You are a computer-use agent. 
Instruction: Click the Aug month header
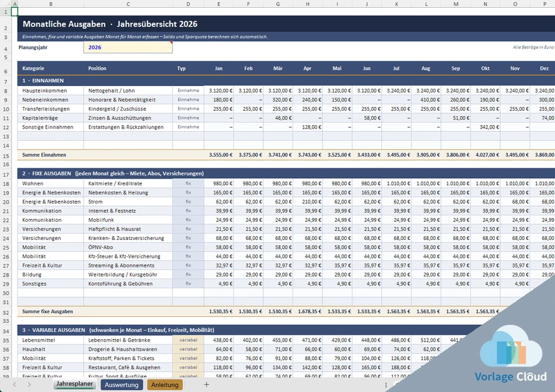(426, 68)
